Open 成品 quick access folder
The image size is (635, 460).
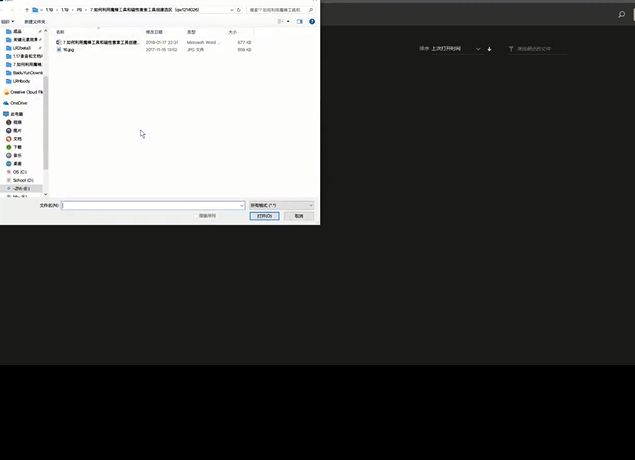point(14,31)
